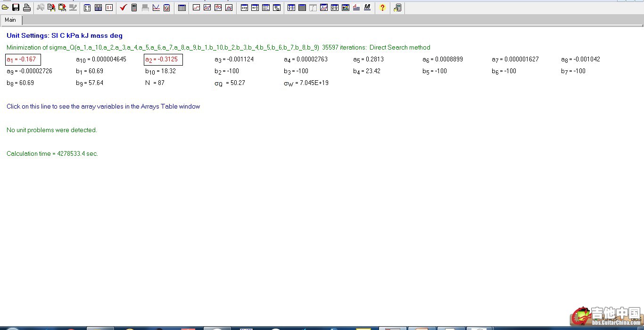644x330 pixels.
Task: Open the Function Information icon
Action: [x=98, y=8]
